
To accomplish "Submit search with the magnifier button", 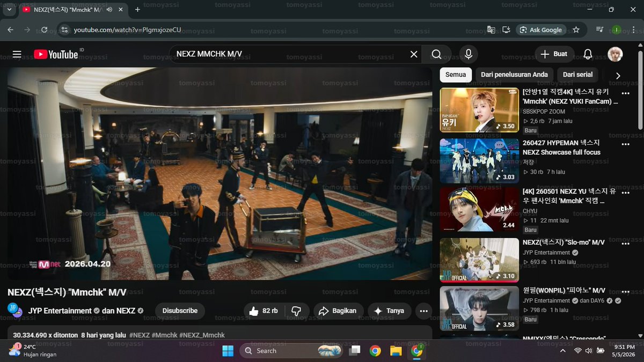I will 436,54.
